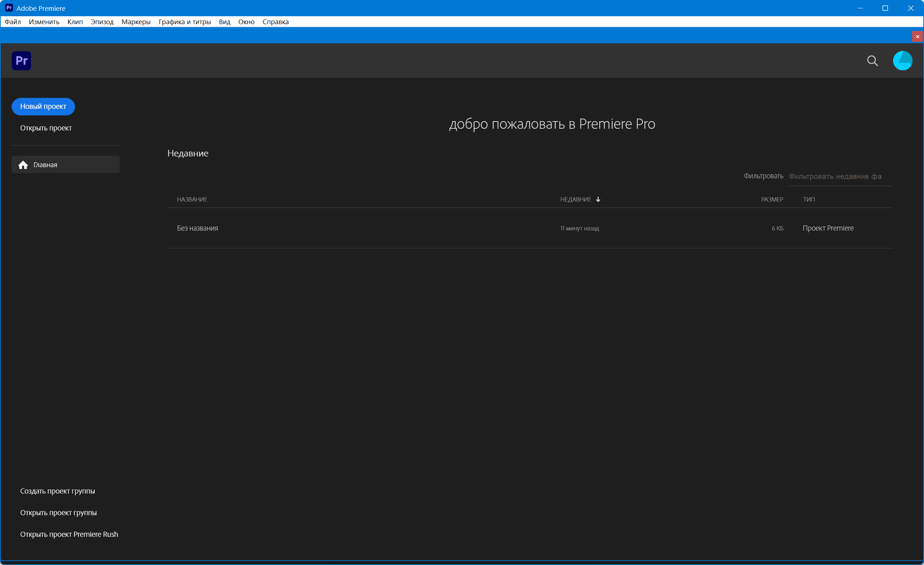
Task: Open the Эпизод menu
Action: point(102,22)
